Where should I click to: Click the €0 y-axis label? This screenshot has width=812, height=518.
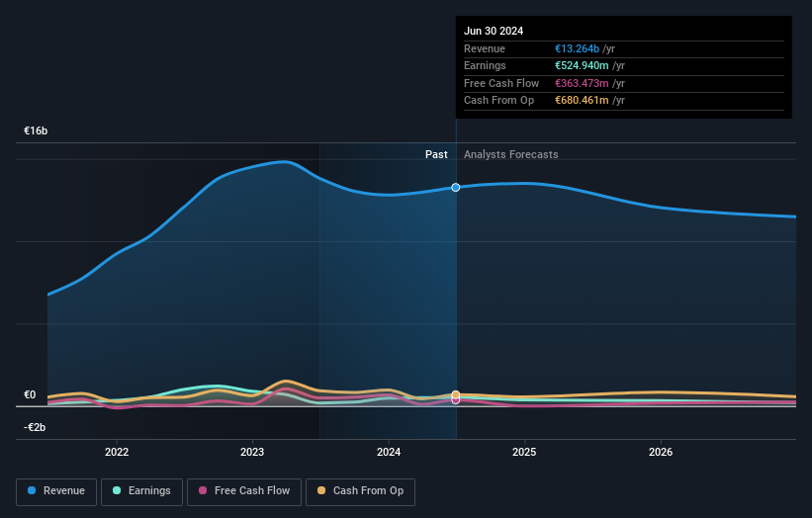point(30,394)
